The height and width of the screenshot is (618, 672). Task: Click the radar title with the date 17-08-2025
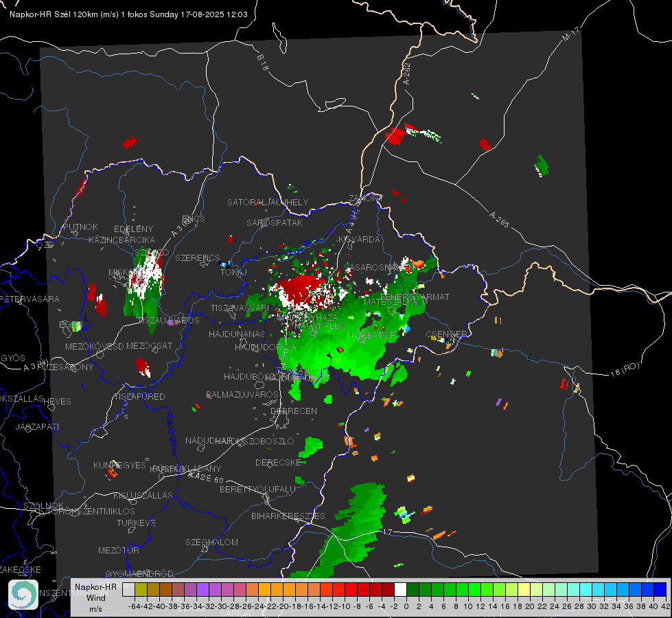pos(128,14)
